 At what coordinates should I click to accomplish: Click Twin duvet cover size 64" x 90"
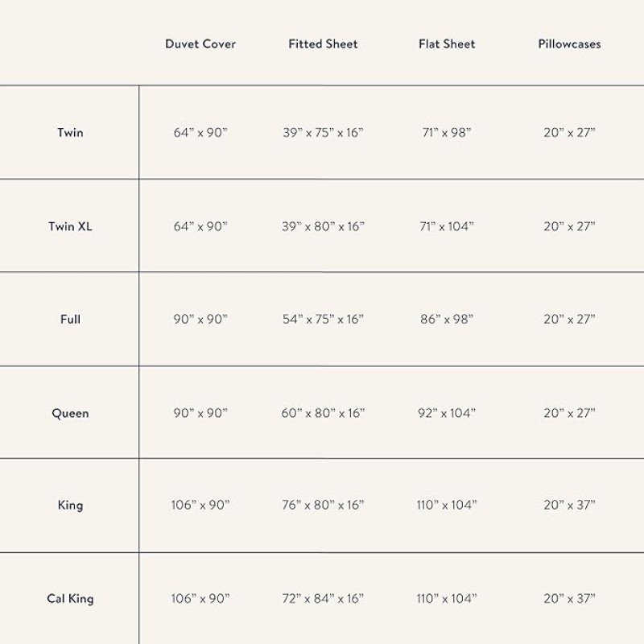[x=200, y=132]
